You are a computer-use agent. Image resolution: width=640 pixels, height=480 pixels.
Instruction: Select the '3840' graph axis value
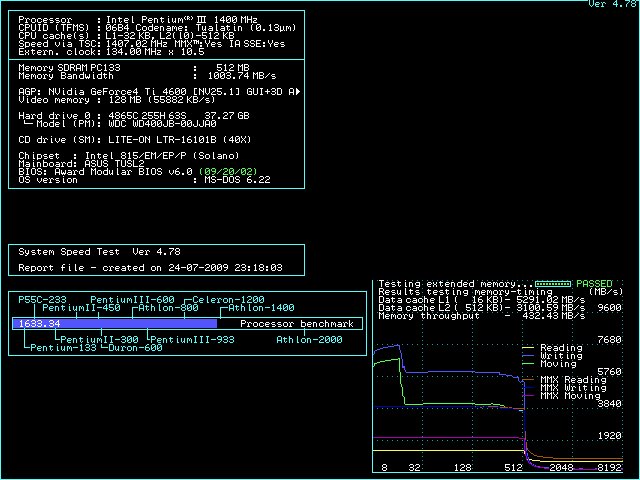click(x=609, y=404)
